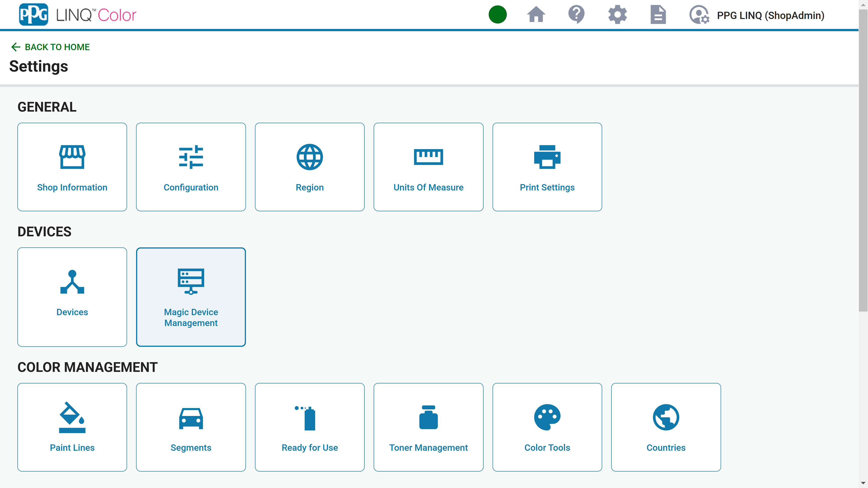Click the green status indicator circle
868x488 pixels.
(x=497, y=15)
